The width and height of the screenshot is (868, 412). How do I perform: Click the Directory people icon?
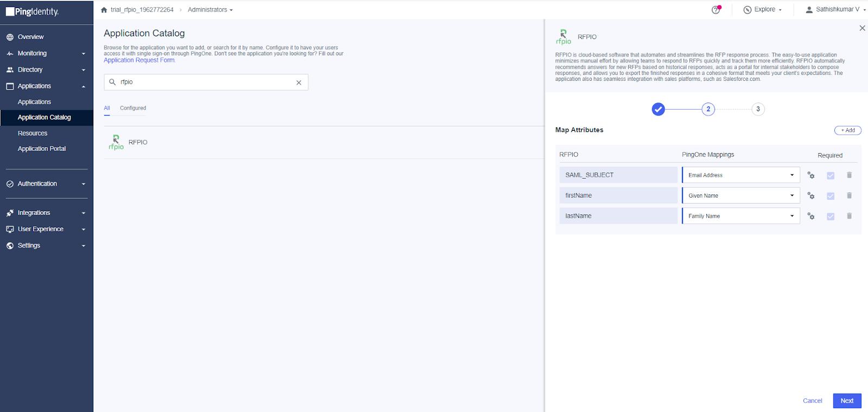coord(10,70)
